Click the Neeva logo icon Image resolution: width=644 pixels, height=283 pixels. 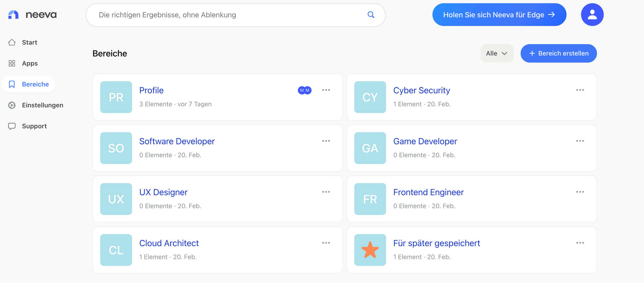(x=13, y=15)
